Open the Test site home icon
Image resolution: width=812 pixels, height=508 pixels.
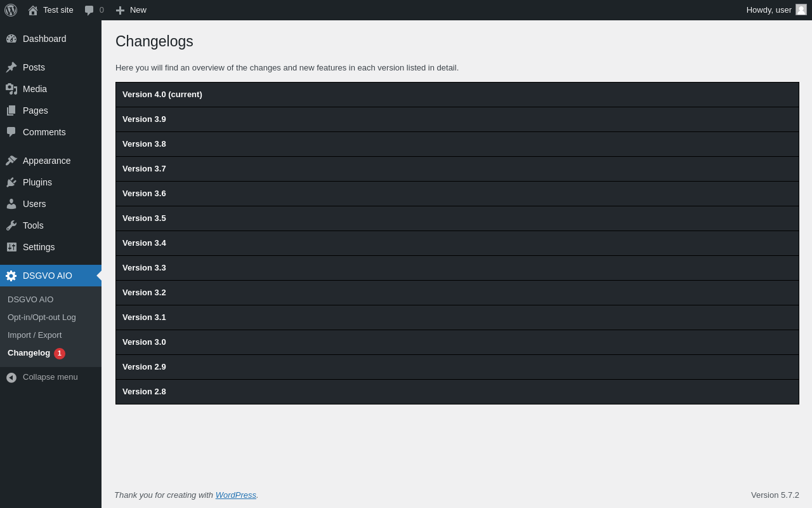coord(33,10)
